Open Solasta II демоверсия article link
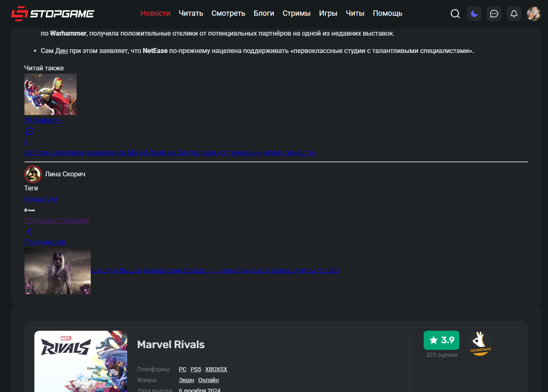 point(216,270)
